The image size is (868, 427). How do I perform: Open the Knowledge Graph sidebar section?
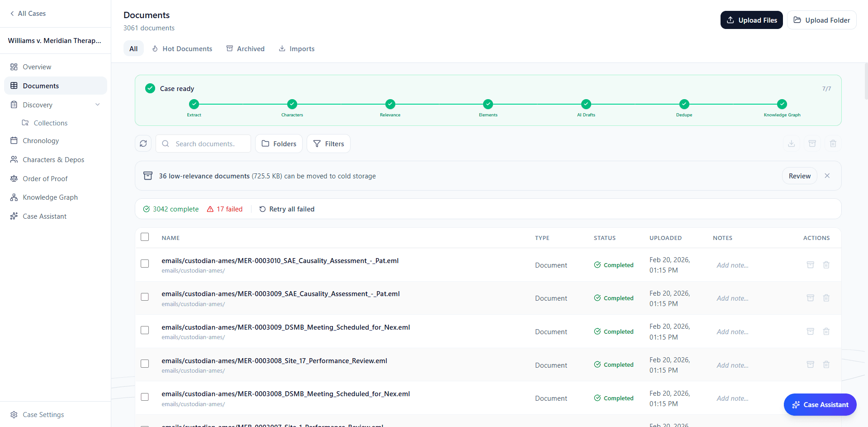point(49,197)
